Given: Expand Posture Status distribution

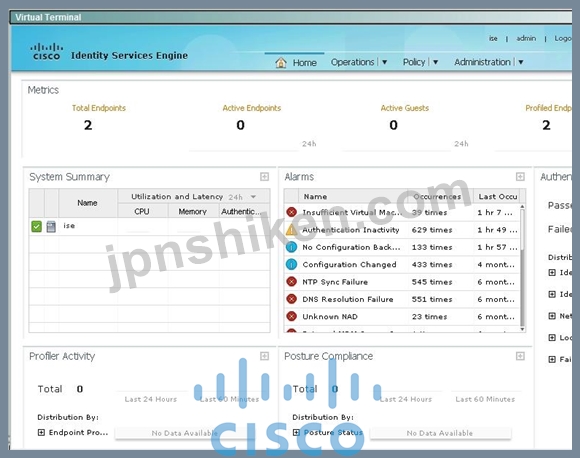Looking at the screenshot, I should coord(296,432).
